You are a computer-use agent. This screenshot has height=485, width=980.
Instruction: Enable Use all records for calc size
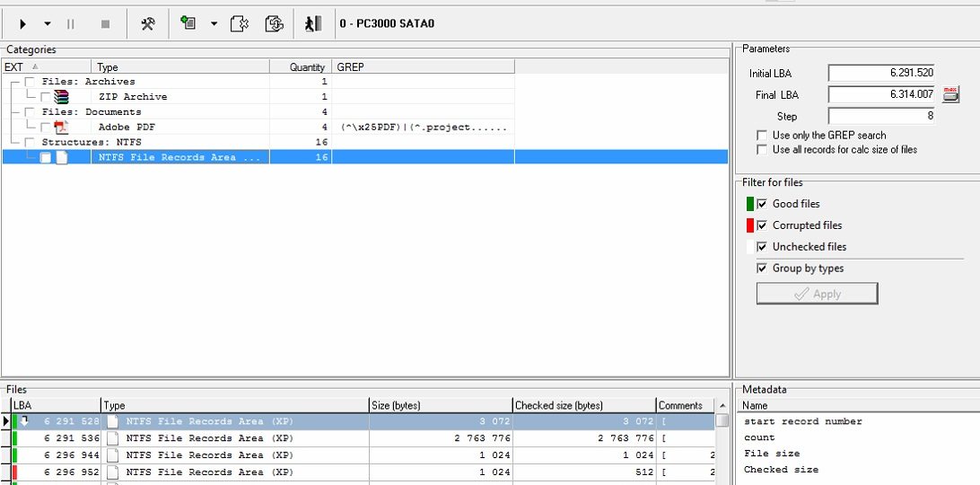pyautogui.click(x=762, y=150)
